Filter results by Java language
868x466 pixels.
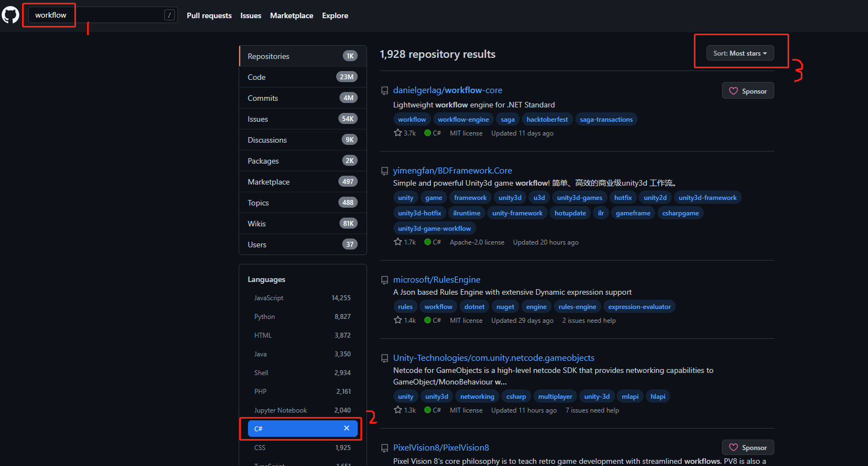point(303,354)
